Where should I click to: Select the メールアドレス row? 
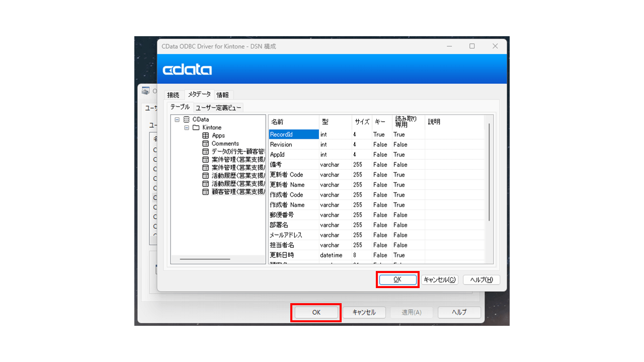[376, 235]
